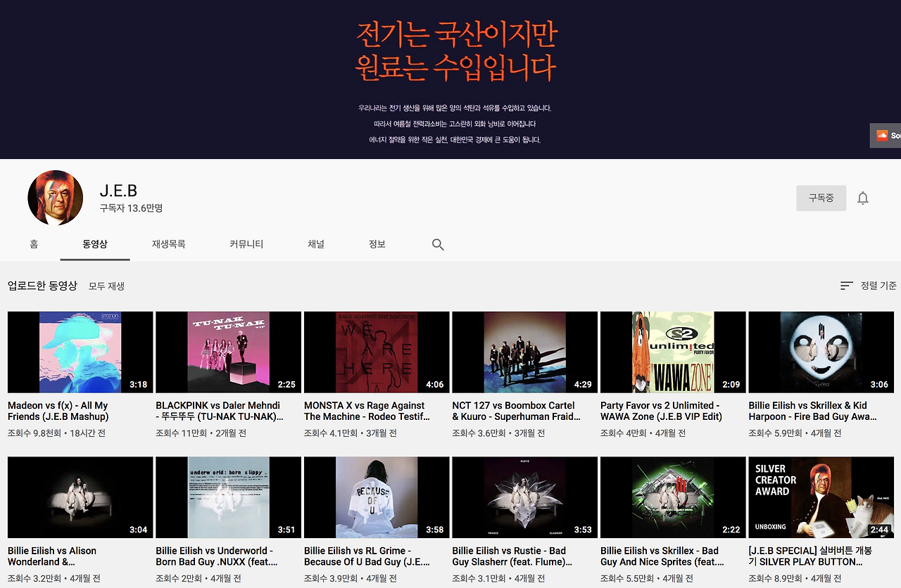
Task: Play all uploads with 모두 재생
Action: point(107,287)
